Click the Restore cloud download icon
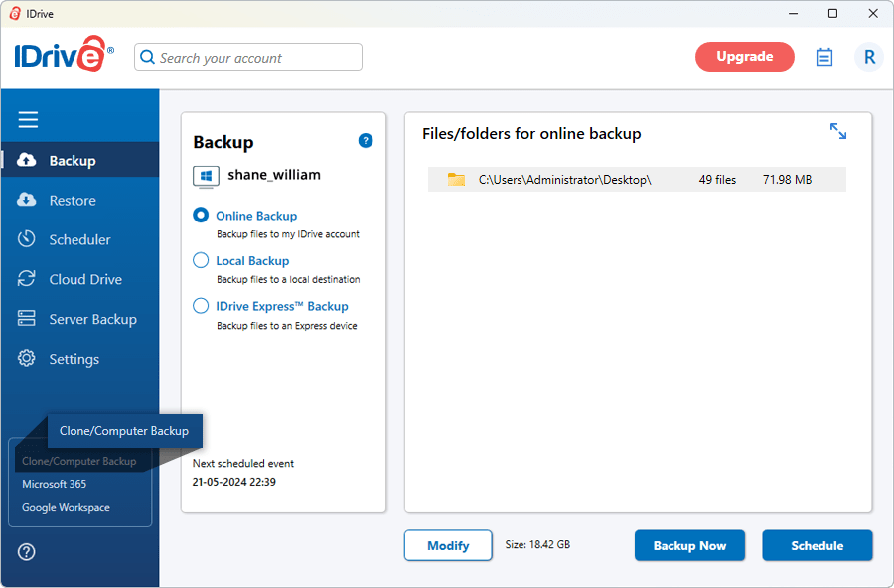This screenshot has width=894, height=588. tap(26, 200)
